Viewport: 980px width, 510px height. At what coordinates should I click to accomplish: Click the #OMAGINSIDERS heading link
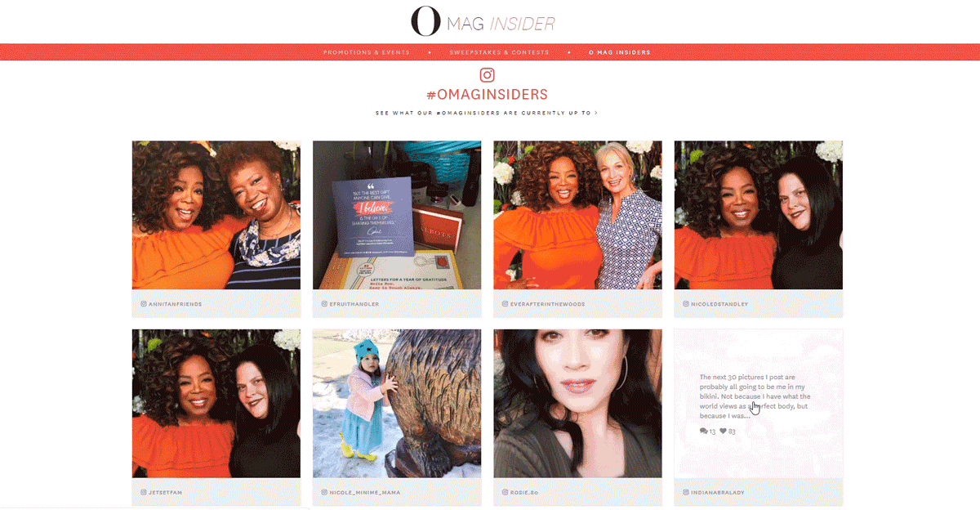(x=487, y=95)
